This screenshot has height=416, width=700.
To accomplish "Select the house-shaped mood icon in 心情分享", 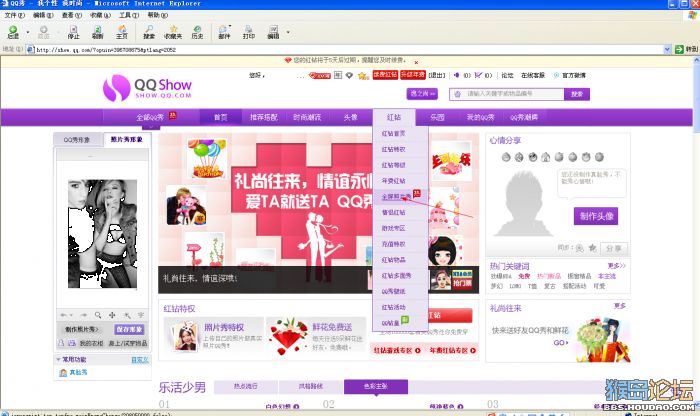I will click(546, 157).
